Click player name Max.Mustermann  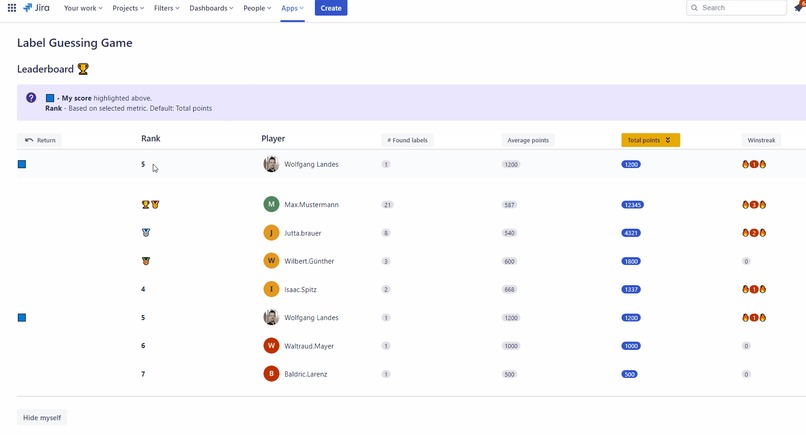[312, 205]
